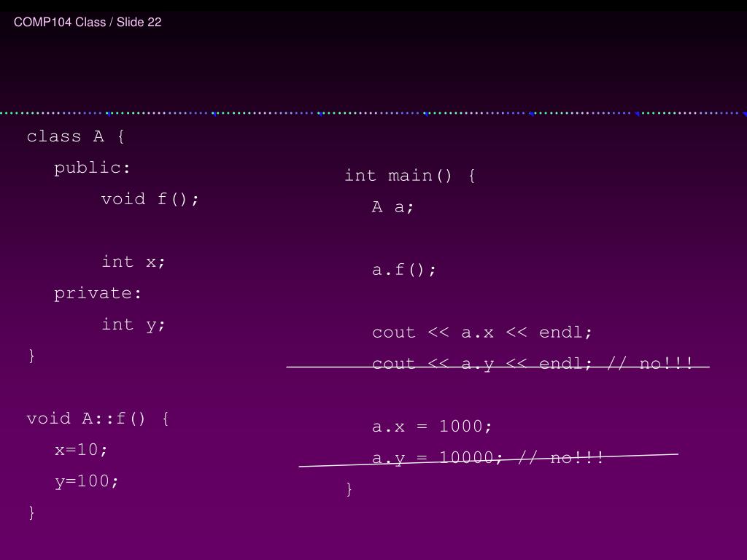Screen dimensions: 747x560
Task: Click the struck-out 'cout << a.y << endl;' line
Action: click(x=481, y=364)
